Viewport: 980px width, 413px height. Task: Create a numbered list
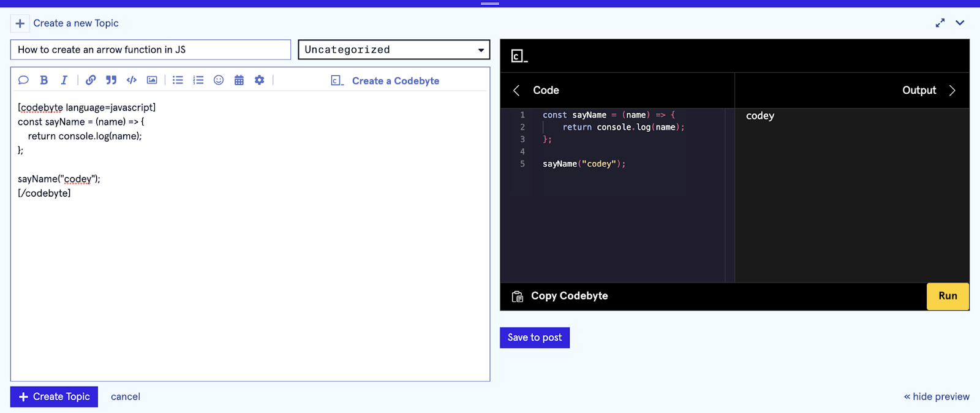pyautogui.click(x=198, y=80)
